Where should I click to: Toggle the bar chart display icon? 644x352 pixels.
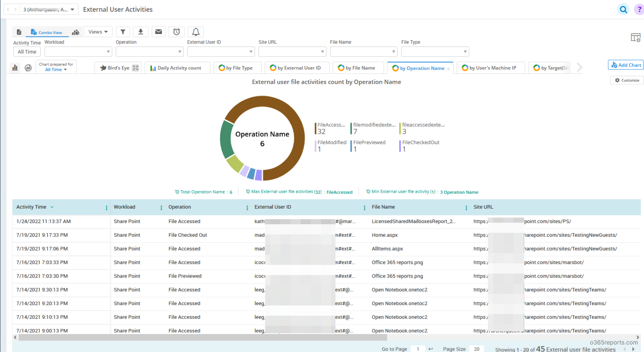tap(15, 67)
